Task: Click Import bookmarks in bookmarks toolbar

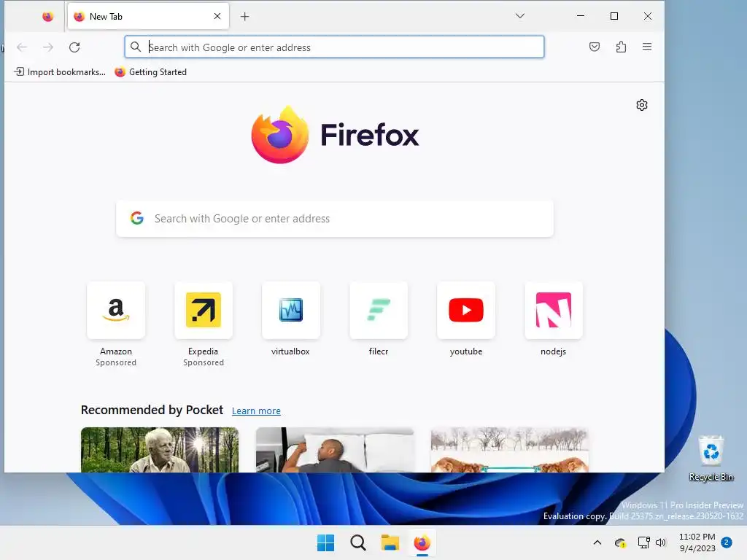Action: 60,72
